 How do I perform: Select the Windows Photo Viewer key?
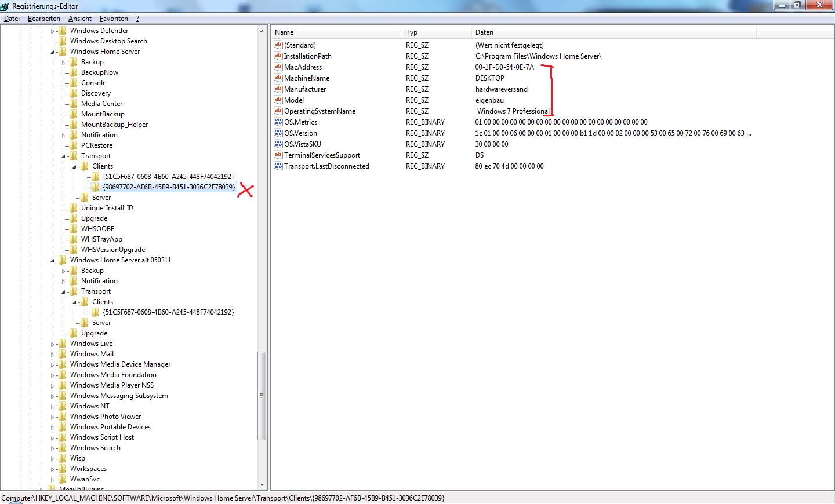(x=106, y=417)
